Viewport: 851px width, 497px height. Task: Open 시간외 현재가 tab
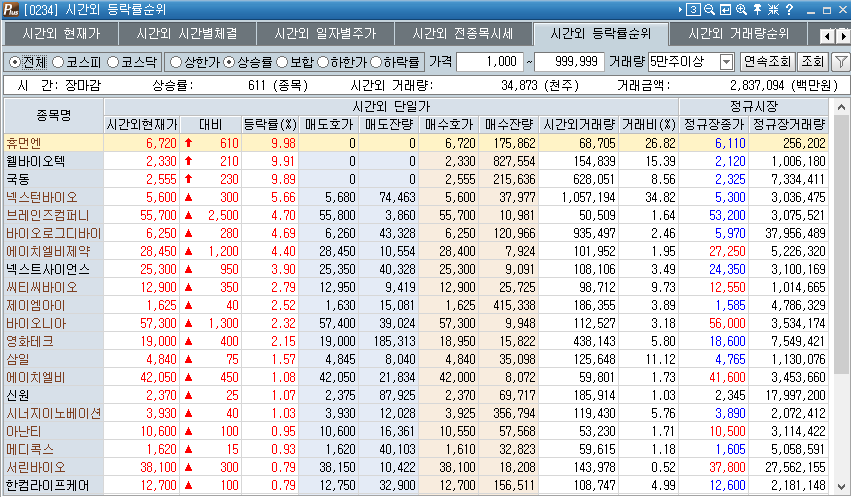pos(61,34)
